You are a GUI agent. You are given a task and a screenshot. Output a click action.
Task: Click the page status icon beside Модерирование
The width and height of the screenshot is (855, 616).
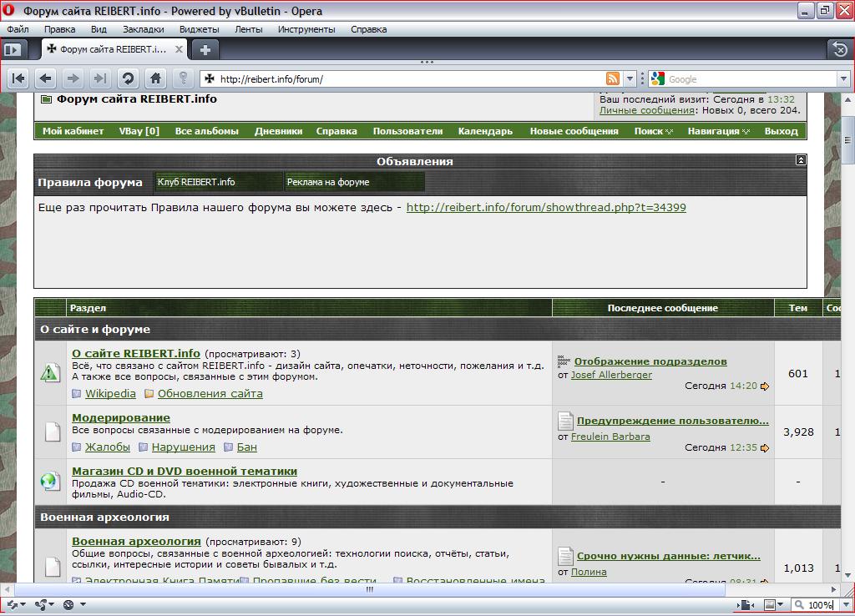(x=53, y=432)
